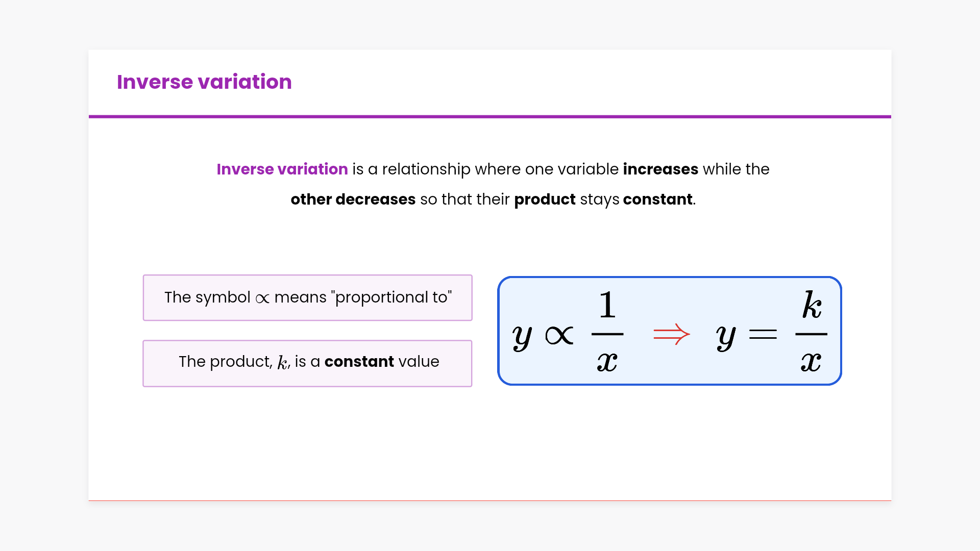Click the purple divider line under the title
This screenshot has width=980, height=551.
pos(490,116)
